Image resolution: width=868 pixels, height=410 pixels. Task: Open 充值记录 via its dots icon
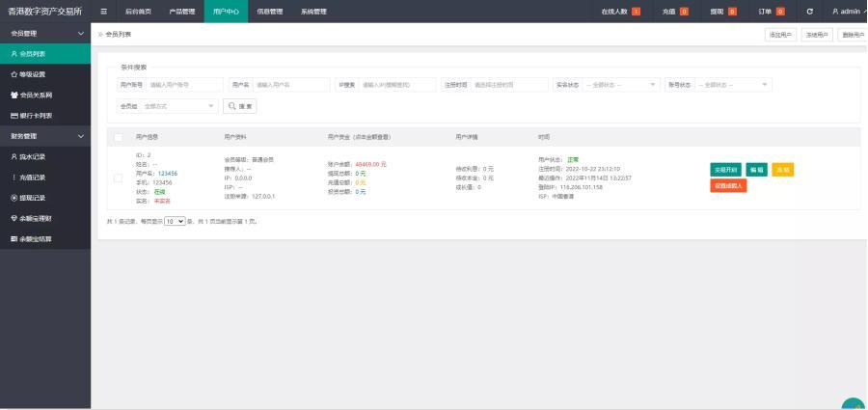point(14,178)
